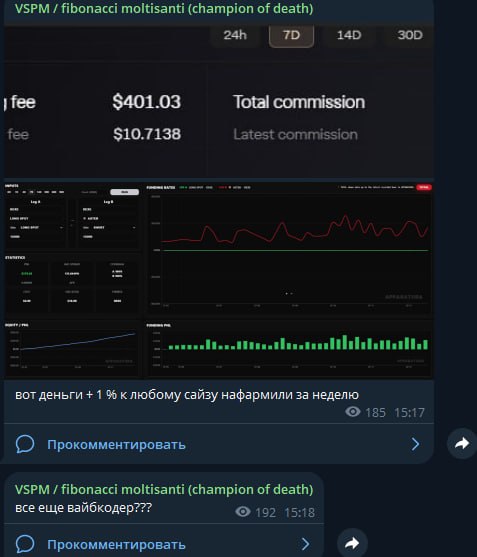The width and height of the screenshot is (477, 557).
Task: Switch to the 30D period tab
Action: [x=410, y=35]
